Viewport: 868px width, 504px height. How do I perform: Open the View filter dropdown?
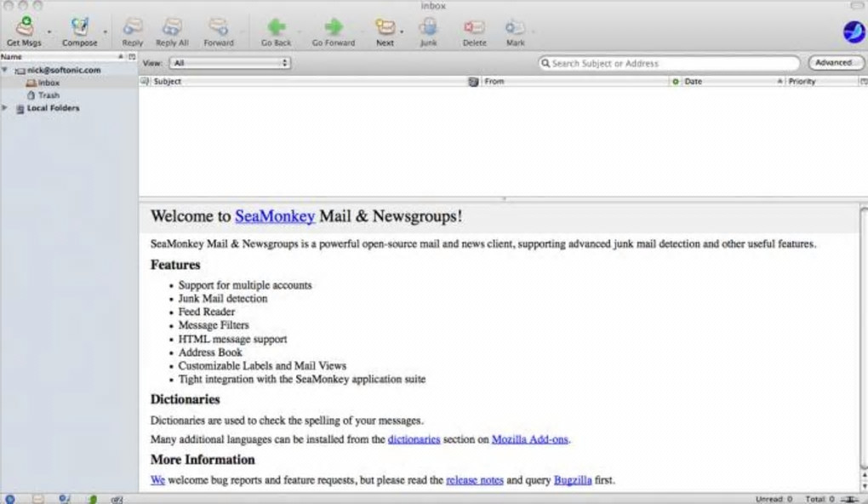point(230,63)
